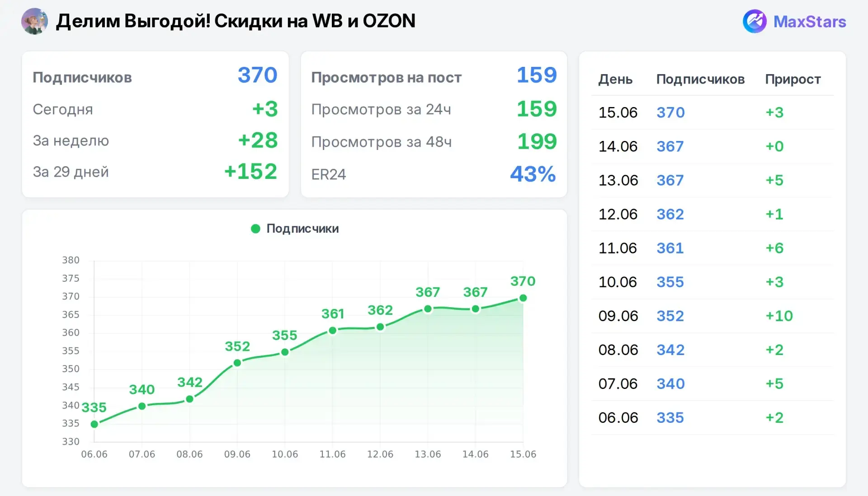This screenshot has height=496, width=868.
Task: Click the ER24 value 43%
Action: pyautogui.click(x=533, y=174)
